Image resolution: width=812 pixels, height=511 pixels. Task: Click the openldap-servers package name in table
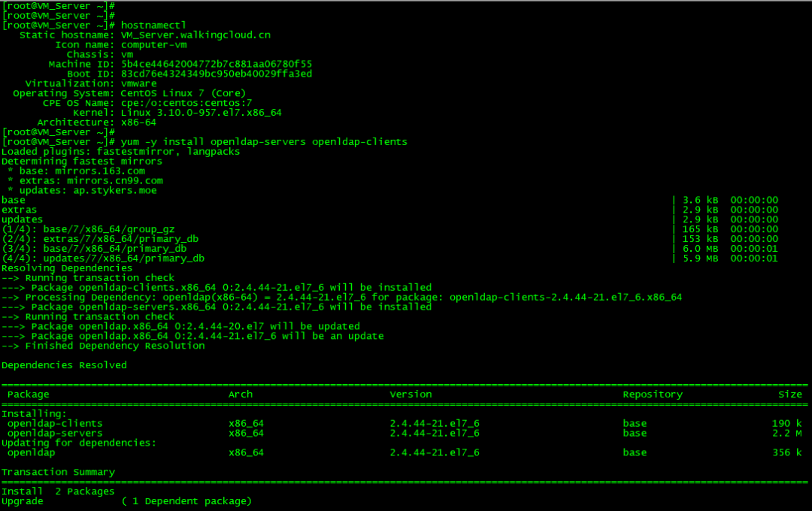(55, 434)
